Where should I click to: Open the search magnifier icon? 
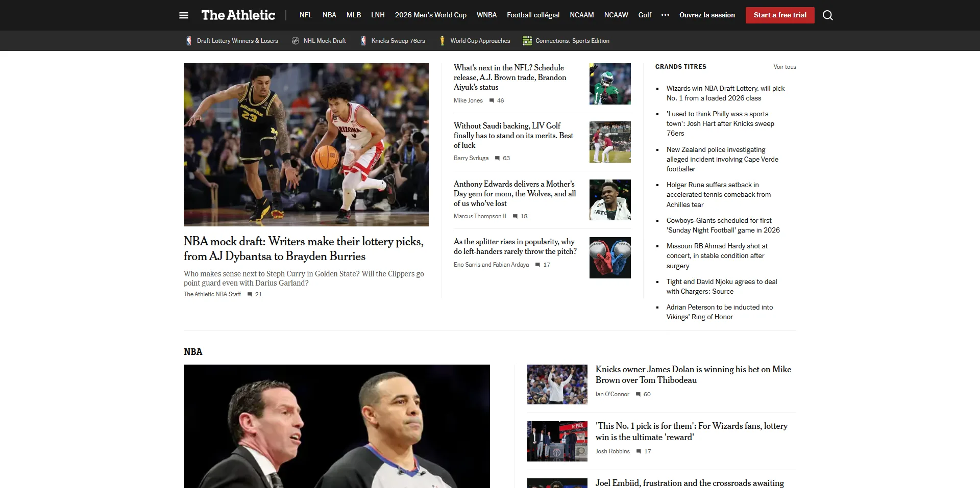(x=827, y=15)
